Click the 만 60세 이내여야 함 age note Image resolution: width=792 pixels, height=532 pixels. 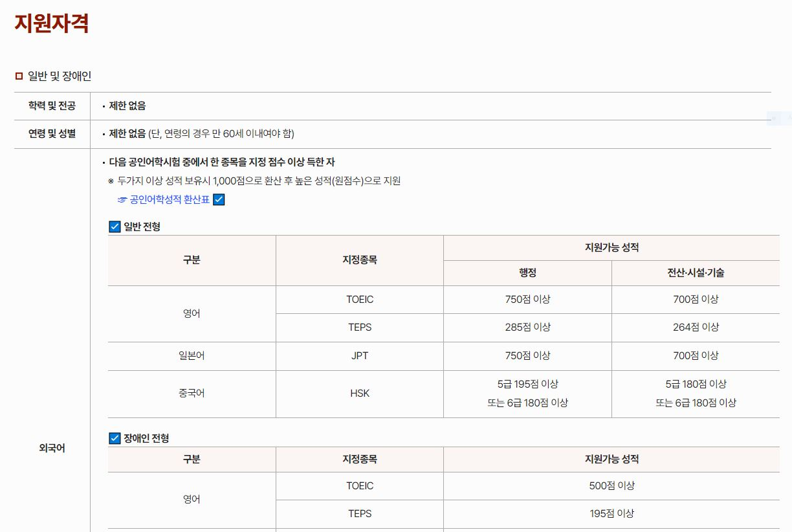point(221,133)
